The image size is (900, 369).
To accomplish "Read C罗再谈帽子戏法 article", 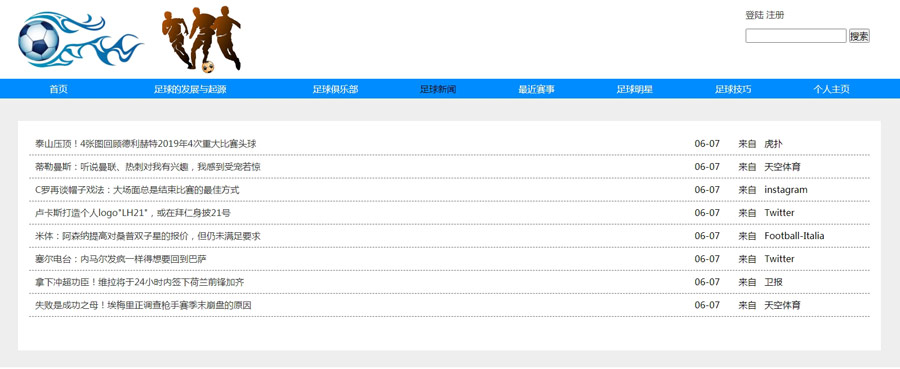I will (x=137, y=190).
